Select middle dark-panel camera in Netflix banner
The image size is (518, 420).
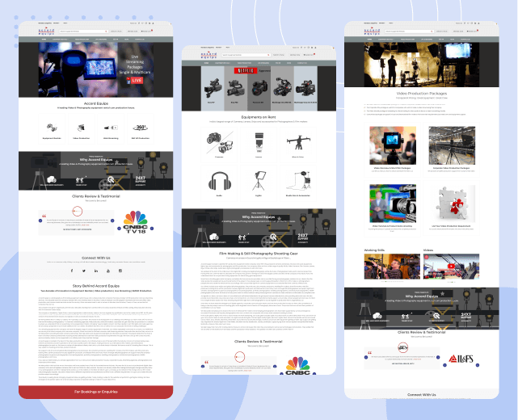(259, 89)
